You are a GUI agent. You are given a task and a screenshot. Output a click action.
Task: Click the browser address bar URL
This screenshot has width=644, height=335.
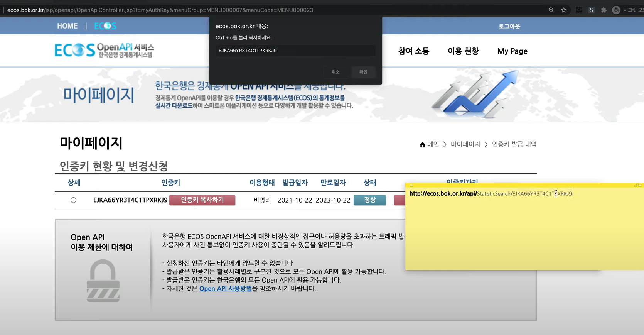[x=160, y=10]
